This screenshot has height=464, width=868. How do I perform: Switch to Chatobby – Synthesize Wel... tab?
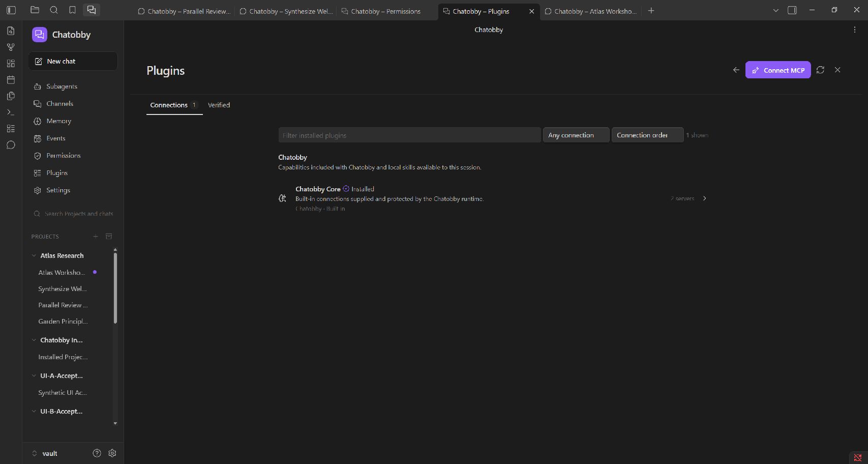coord(286,11)
